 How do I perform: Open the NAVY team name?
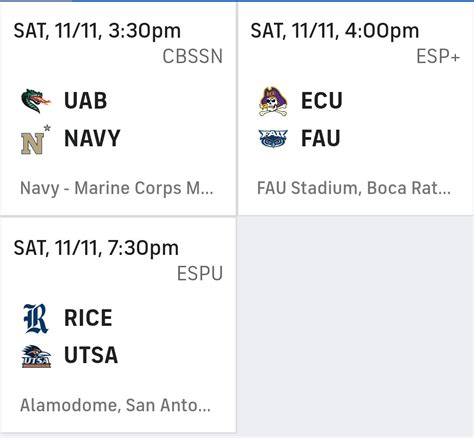(x=92, y=138)
